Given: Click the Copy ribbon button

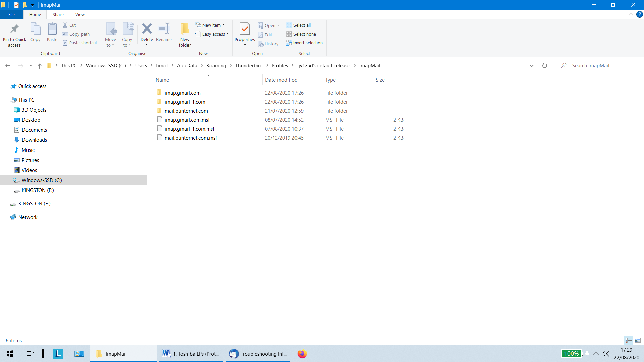Looking at the screenshot, I should point(35,33).
